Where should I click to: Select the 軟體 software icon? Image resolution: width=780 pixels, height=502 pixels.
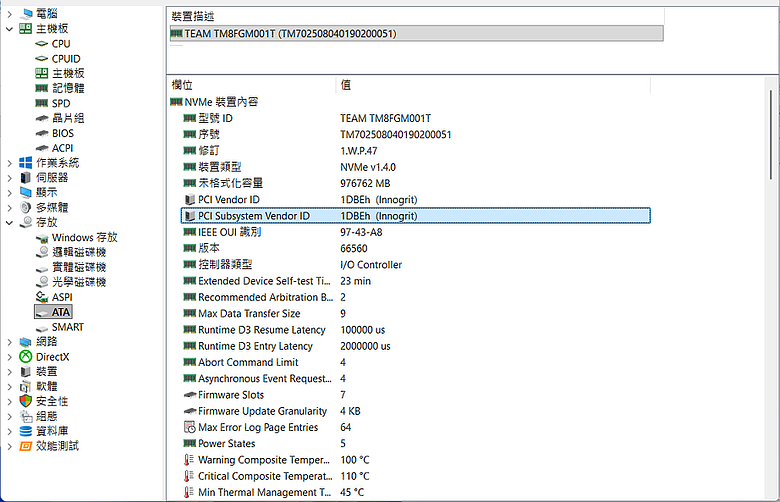tap(26, 387)
